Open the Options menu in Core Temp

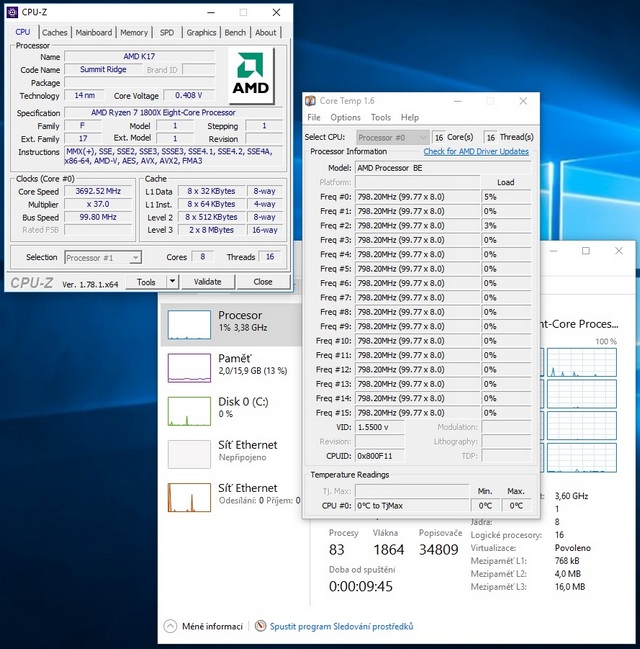345,118
